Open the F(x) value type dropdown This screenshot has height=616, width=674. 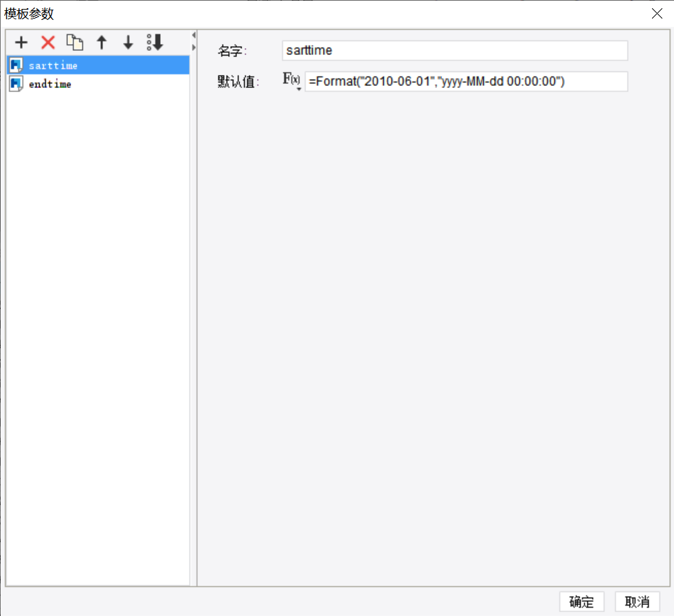coord(291,80)
